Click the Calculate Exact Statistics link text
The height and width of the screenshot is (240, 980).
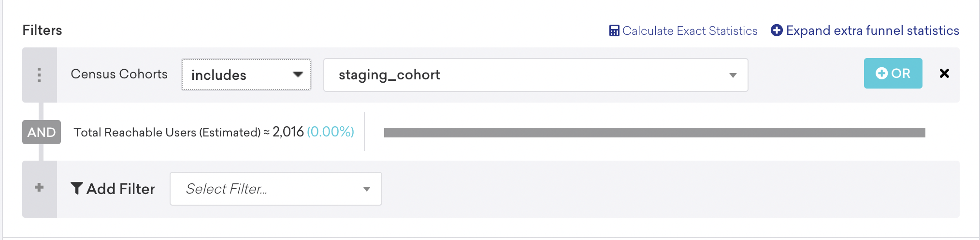point(690,31)
